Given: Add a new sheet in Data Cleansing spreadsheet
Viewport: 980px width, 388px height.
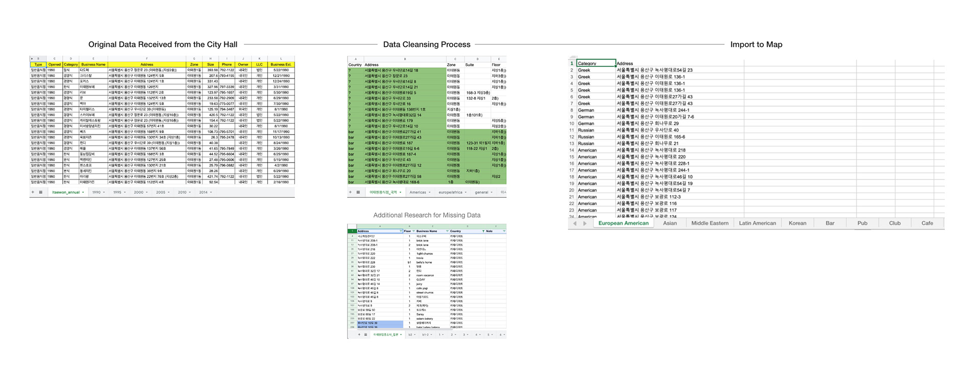Looking at the screenshot, I should [x=350, y=192].
